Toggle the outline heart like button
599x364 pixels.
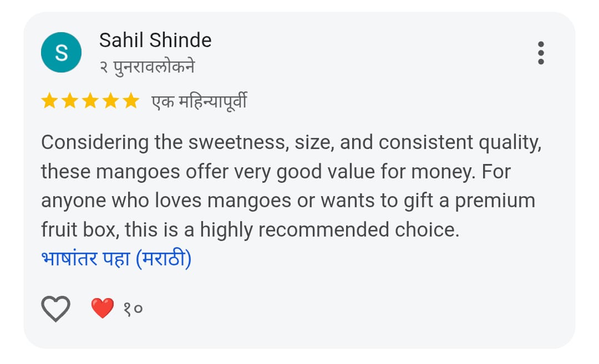pos(56,309)
